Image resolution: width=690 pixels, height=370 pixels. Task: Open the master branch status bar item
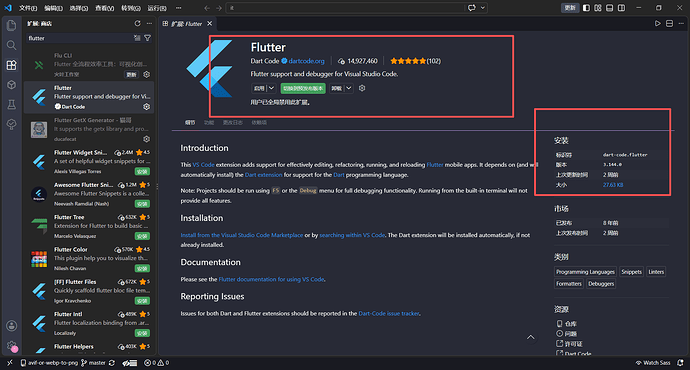pyautogui.click(x=93, y=363)
